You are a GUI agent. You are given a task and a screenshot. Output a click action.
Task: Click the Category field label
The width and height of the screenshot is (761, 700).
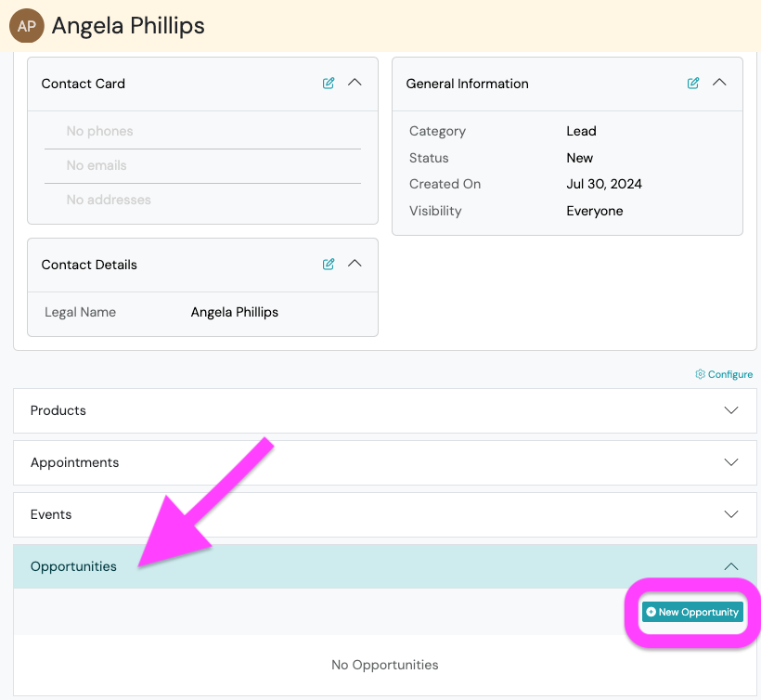[x=437, y=131]
